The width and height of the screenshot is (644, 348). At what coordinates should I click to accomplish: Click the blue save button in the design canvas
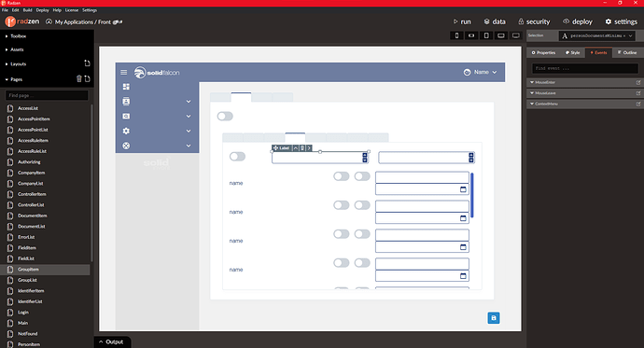click(x=494, y=317)
